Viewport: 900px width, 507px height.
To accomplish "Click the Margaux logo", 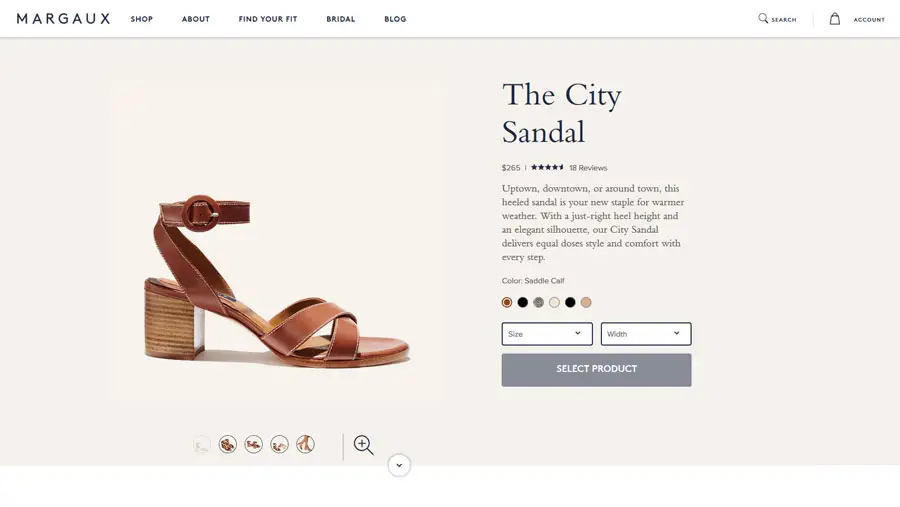I will point(63,19).
